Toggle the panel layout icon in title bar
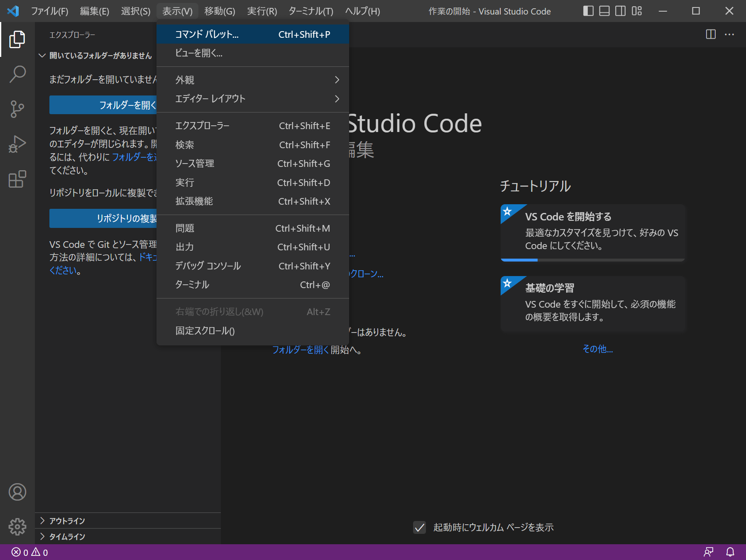The height and width of the screenshot is (560, 746). click(604, 11)
